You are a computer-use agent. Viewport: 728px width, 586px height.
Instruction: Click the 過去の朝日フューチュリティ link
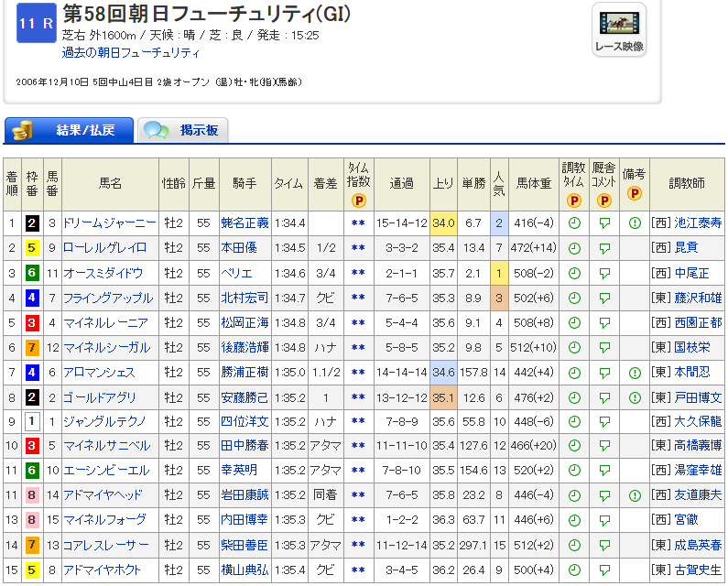coord(130,52)
